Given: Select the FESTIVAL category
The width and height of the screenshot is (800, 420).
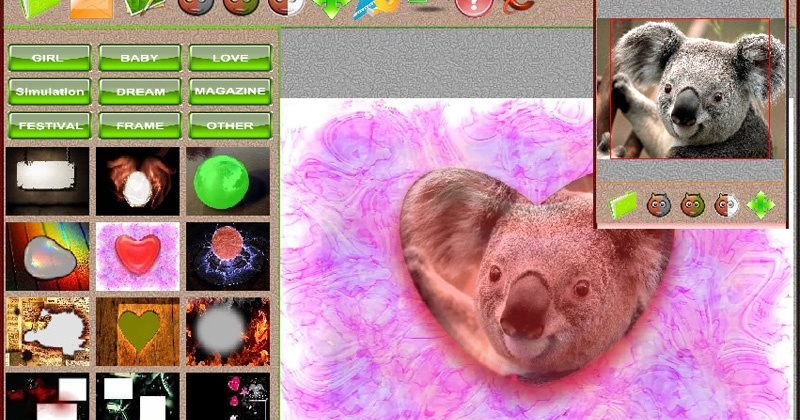Looking at the screenshot, I should click(x=49, y=125).
